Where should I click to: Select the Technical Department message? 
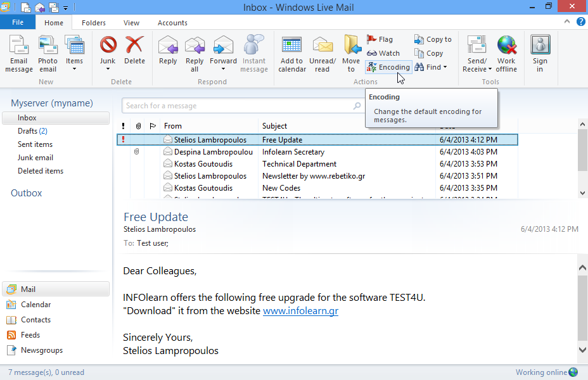click(x=317, y=164)
